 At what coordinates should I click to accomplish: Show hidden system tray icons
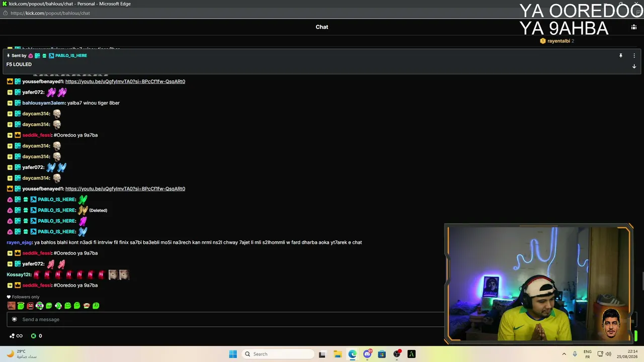coord(564,354)
